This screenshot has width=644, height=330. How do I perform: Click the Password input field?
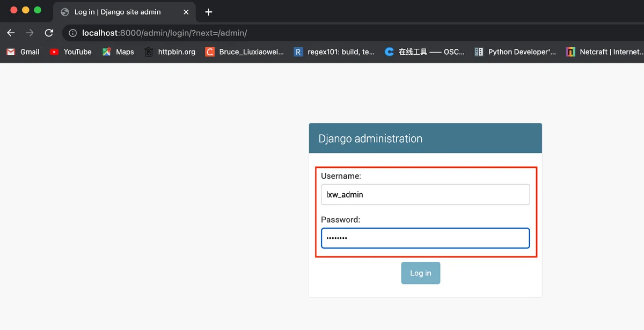pos(426,238)
